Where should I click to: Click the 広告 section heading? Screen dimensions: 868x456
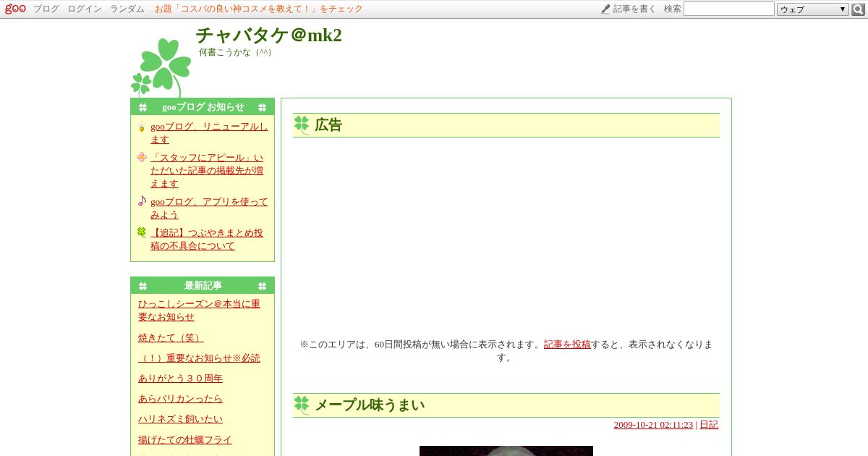tap(328, 125)
